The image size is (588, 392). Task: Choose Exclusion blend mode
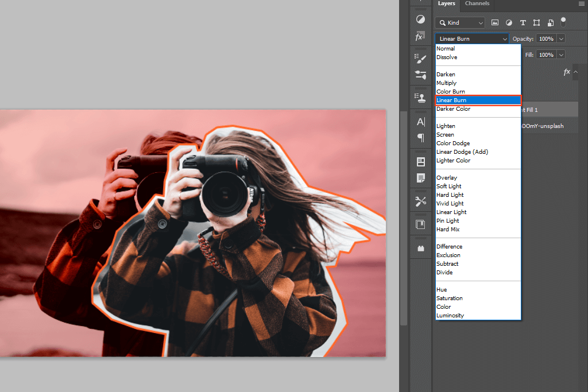(478, 255)
